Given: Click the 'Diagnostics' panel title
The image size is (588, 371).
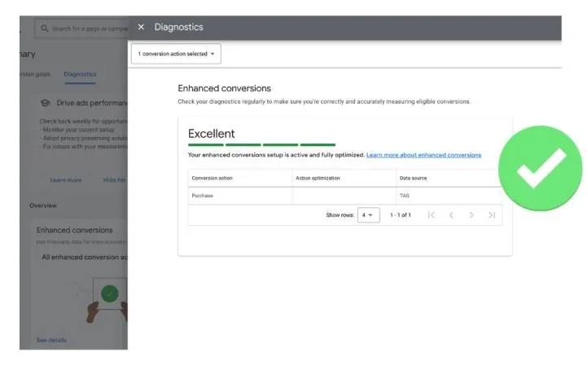Looking at the screenshot, I should coord(179,27).
